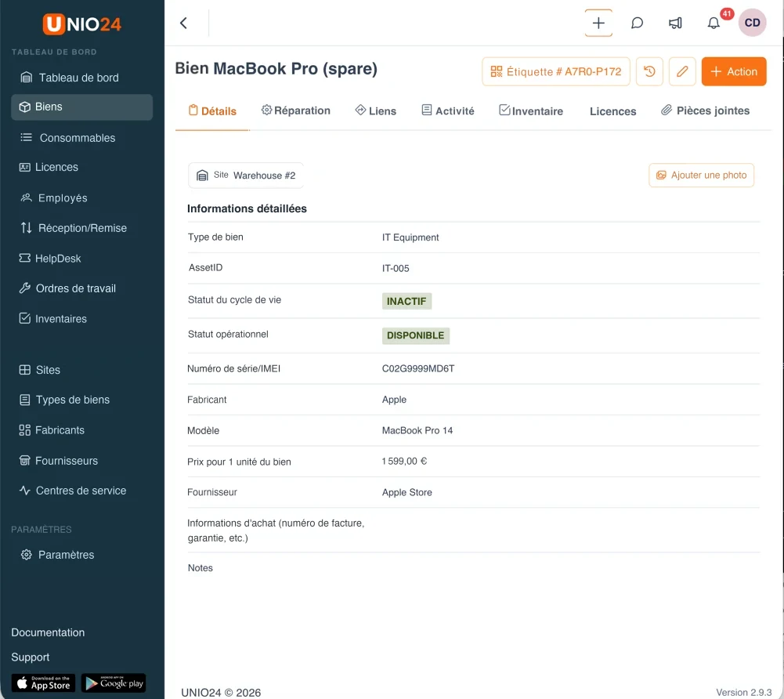Viewport: 784px width, 699px height.
Task: Download from the App Store badge
Action: 44,683
